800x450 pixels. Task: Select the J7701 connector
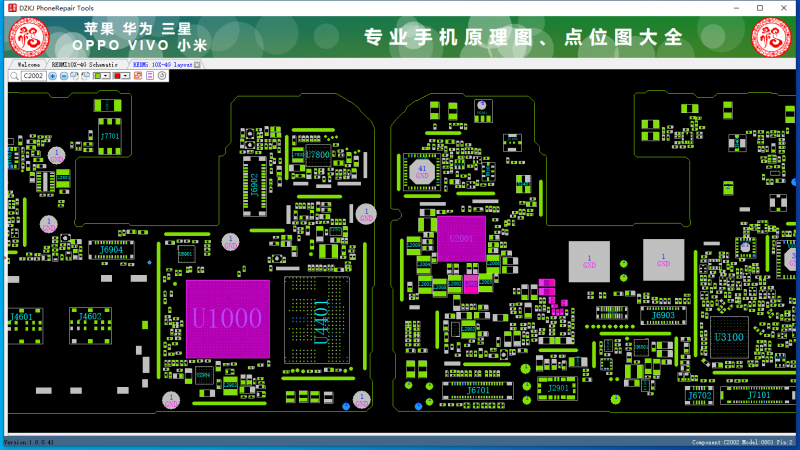point(110,136)
